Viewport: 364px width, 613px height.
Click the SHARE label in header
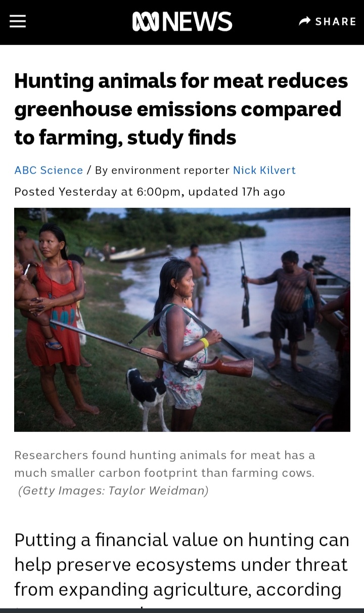pos(336,22)
